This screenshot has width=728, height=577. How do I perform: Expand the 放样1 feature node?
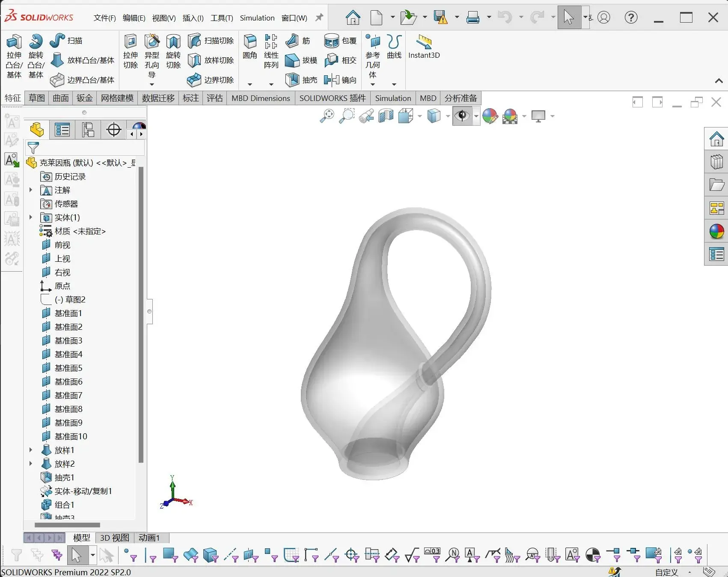(x=31, y=450)
